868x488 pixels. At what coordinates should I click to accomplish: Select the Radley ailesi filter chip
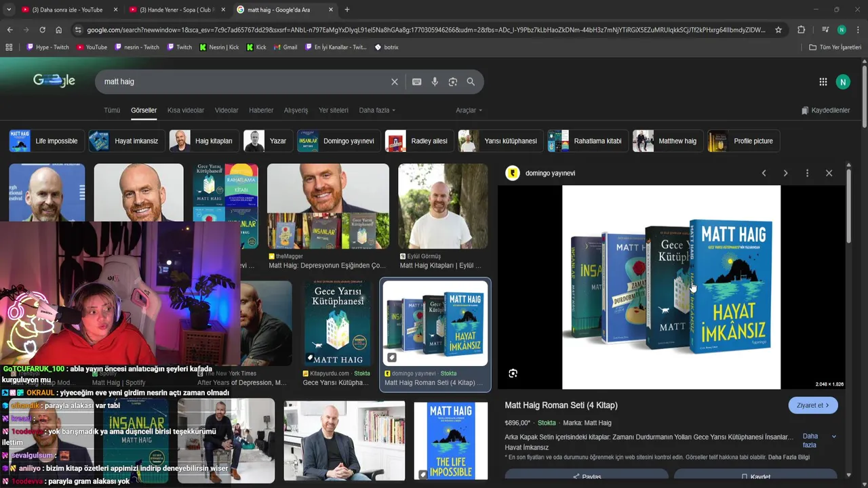(x=419, y=141)
